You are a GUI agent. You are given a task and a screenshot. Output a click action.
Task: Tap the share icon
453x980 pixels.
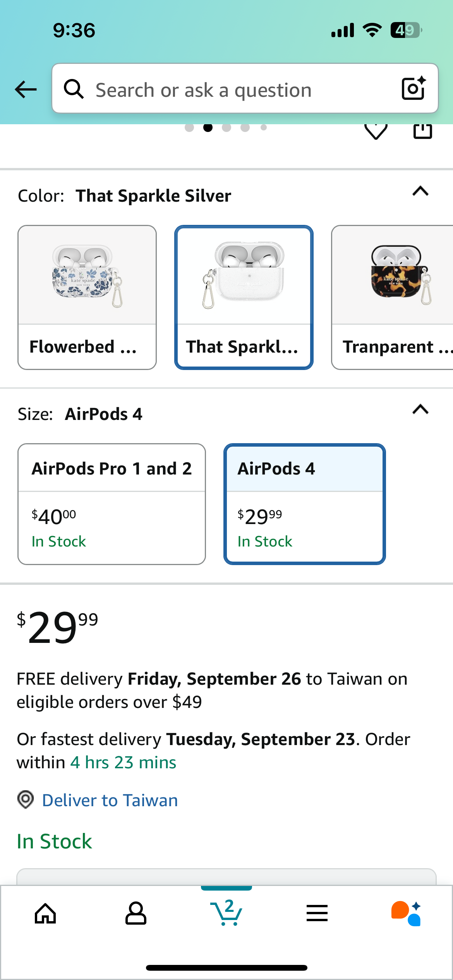(x=422, y=131)
